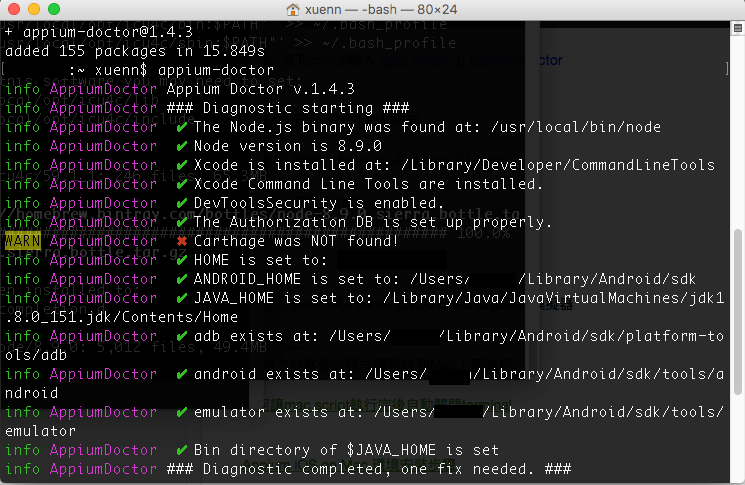
Task: Click the yellow minimize button of the Terminal window
Action: pyautogui.click(x=34, y=9)
